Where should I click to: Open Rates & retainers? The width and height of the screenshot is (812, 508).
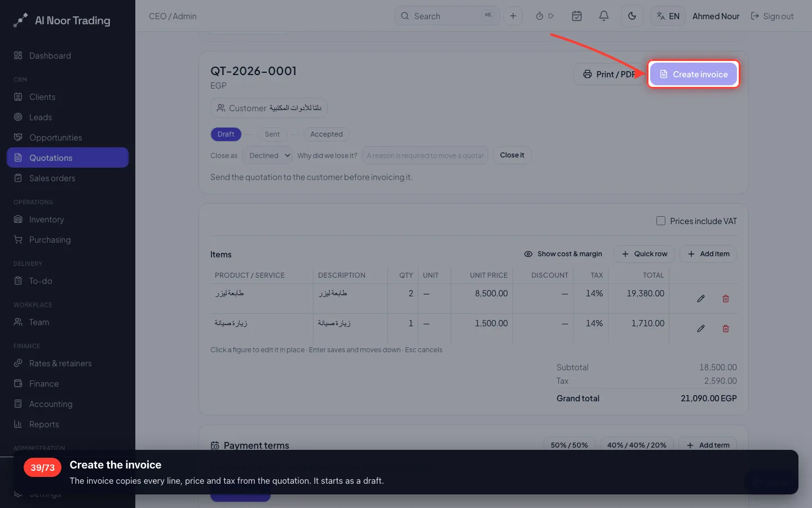coord(68,363)
